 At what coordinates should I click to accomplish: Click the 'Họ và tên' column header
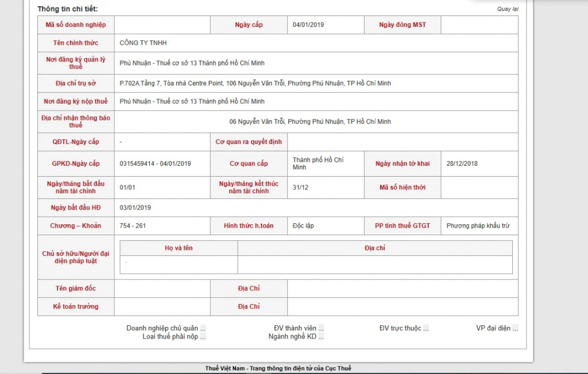[x=179, y=248]
